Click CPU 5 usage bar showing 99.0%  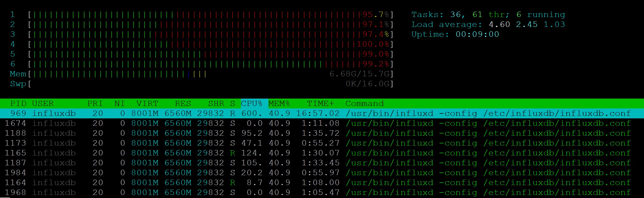click(x=211, y=54)
